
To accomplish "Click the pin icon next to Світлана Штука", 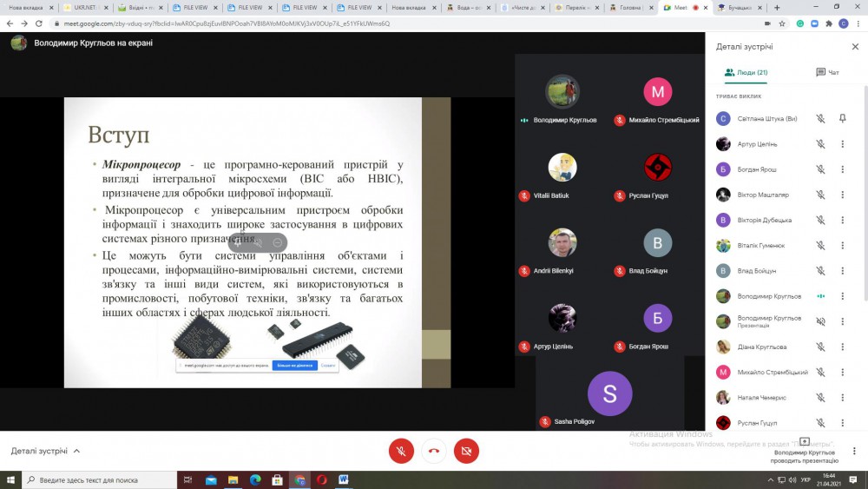I will coord(842,119).
